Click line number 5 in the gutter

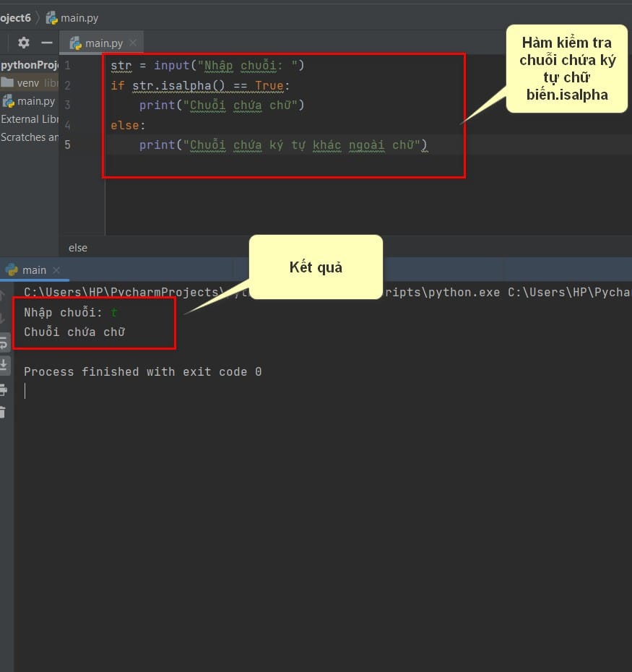[67, 145]
